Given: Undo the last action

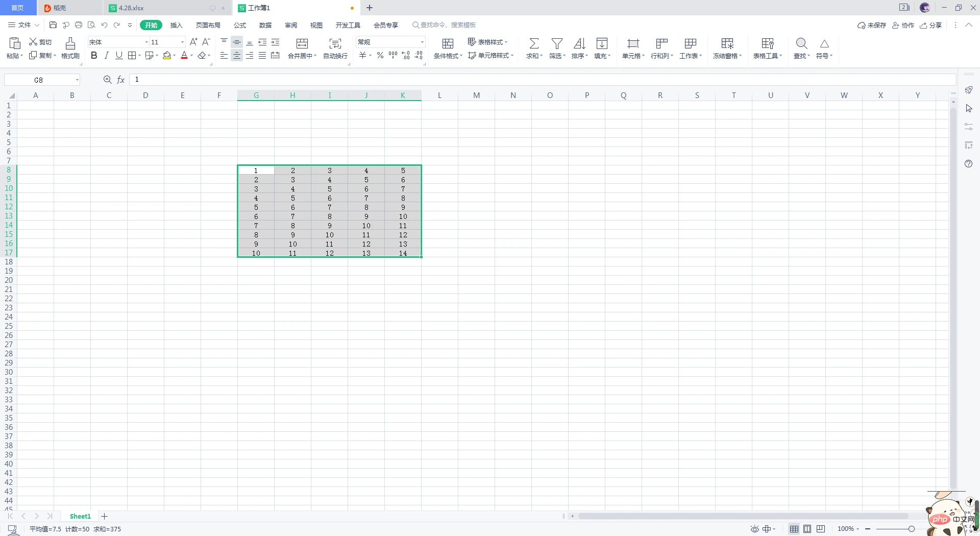Looking at the screenshot, I should click(x=104, y=25).
